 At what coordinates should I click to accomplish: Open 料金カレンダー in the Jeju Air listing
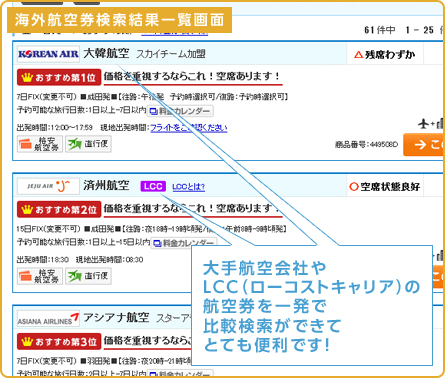[184, 243]
